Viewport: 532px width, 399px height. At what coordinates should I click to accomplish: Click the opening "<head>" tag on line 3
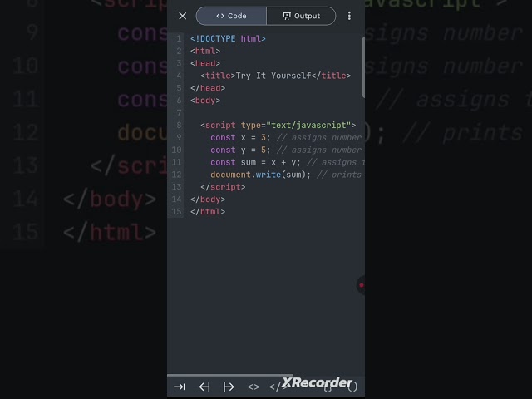coord(205,63)
